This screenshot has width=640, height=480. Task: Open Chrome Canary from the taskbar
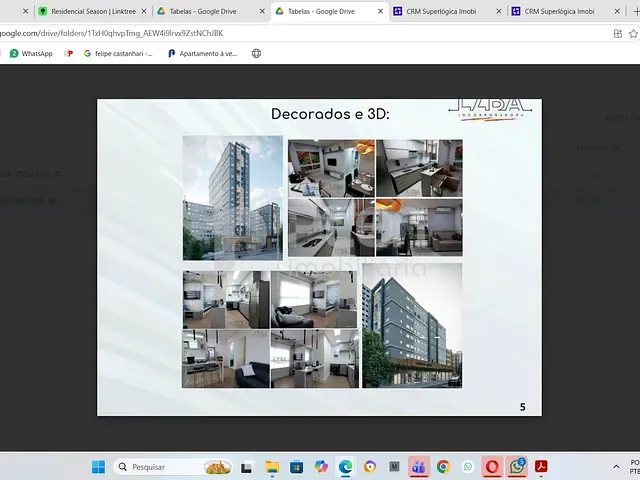[370, 467]
